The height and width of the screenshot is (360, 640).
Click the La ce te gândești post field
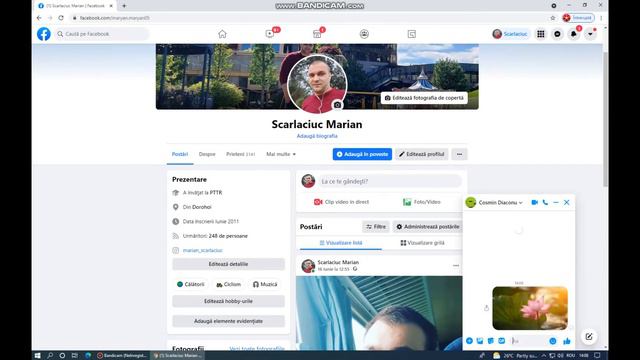pyautogui.click(x=390, y=181)
